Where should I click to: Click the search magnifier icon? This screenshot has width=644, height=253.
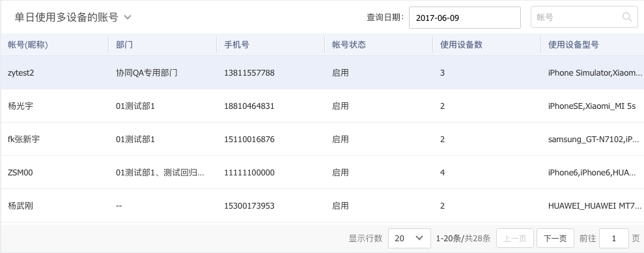click(x=627, y=17)
